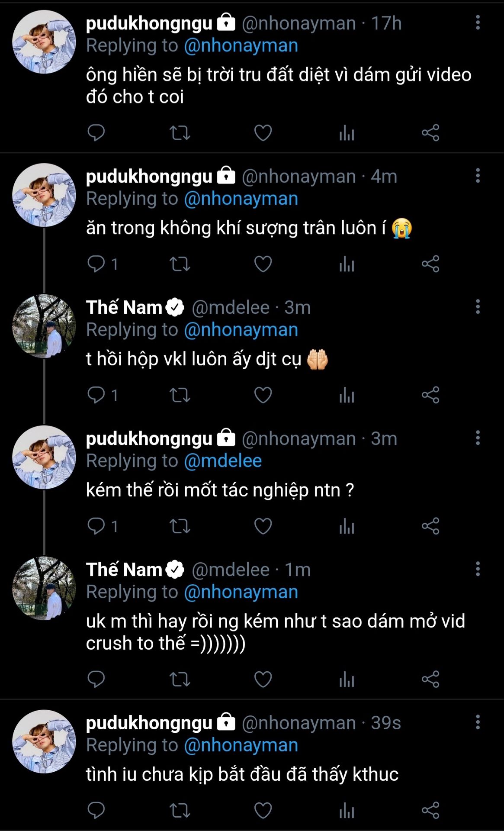Share the 'uk m thì hay rồi' tweet
The width and height of the screenshot is (504, 831).
[430, 679]
